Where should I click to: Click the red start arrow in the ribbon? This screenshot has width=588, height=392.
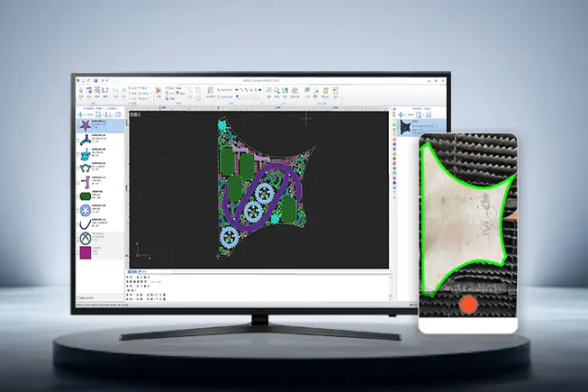click(159, 91)
